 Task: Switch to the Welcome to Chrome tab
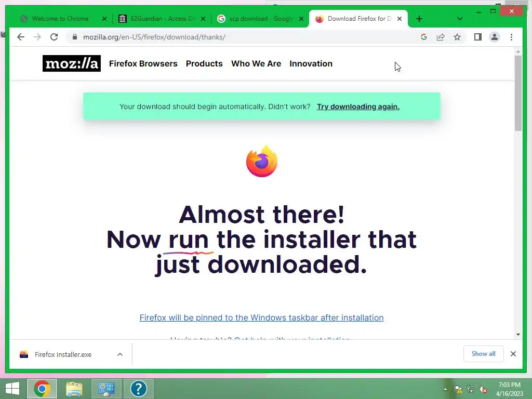pos(60,19)
